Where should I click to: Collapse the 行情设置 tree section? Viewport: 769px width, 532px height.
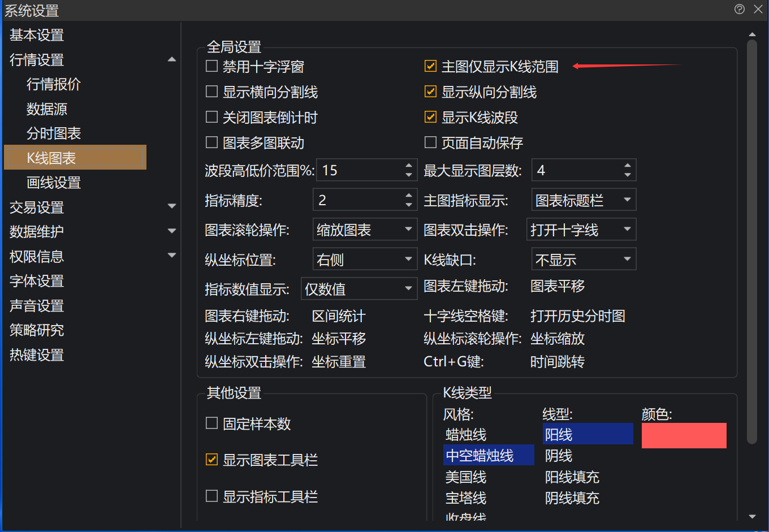click(172, 59)
